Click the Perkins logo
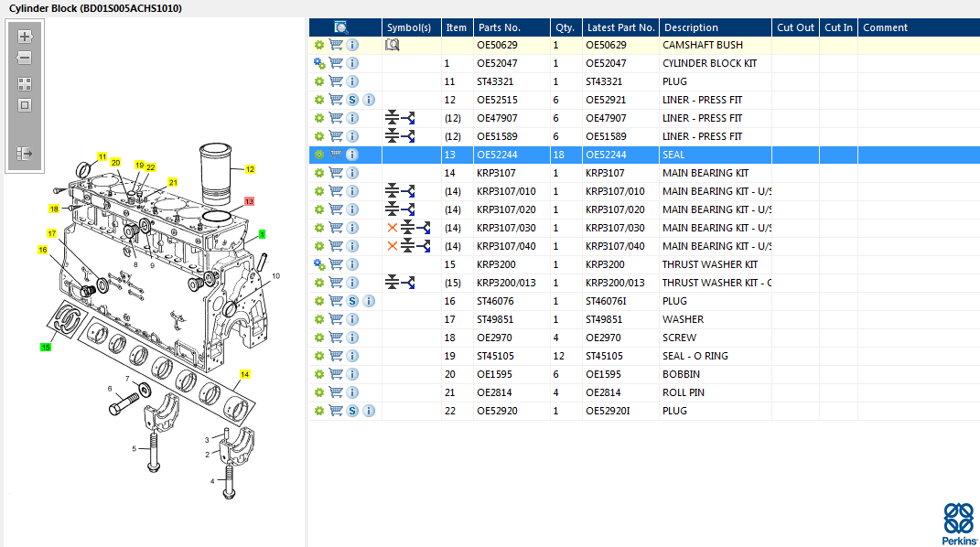Image resolution: width=980 pixels, height=547 pixels. 959,524
